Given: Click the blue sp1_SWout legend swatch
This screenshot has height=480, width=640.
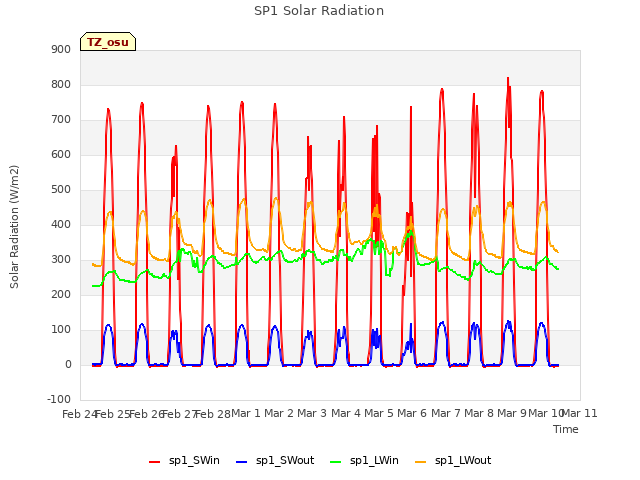Looking at the screenshot, I should 242,462.
